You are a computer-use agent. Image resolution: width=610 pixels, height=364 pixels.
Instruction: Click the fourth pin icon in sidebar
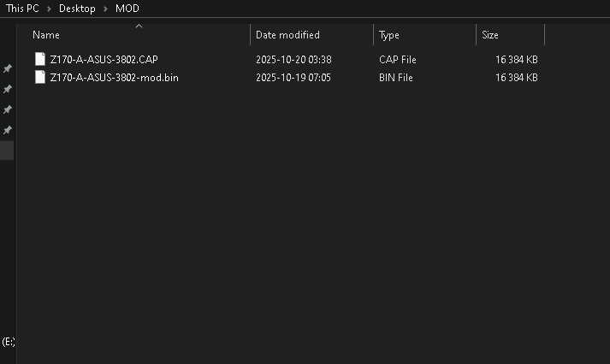[8, 130]
